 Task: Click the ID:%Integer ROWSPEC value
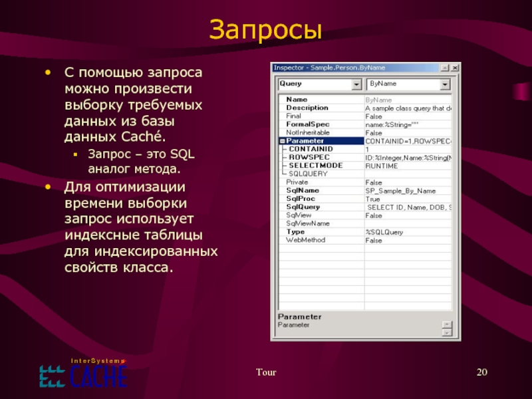pyautogui.click(x=408, y=158)
